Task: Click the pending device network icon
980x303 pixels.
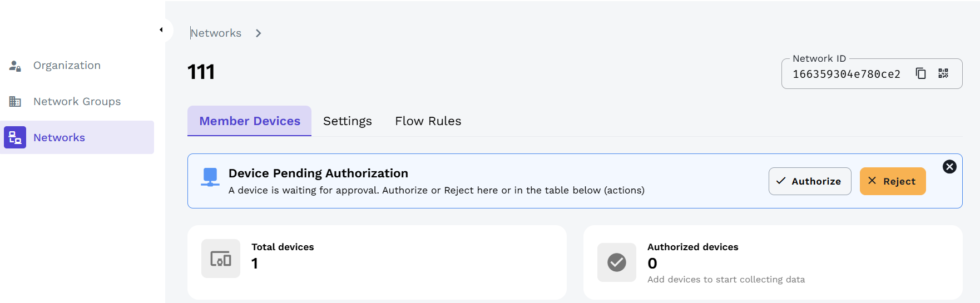Action: tap(210, 177)
